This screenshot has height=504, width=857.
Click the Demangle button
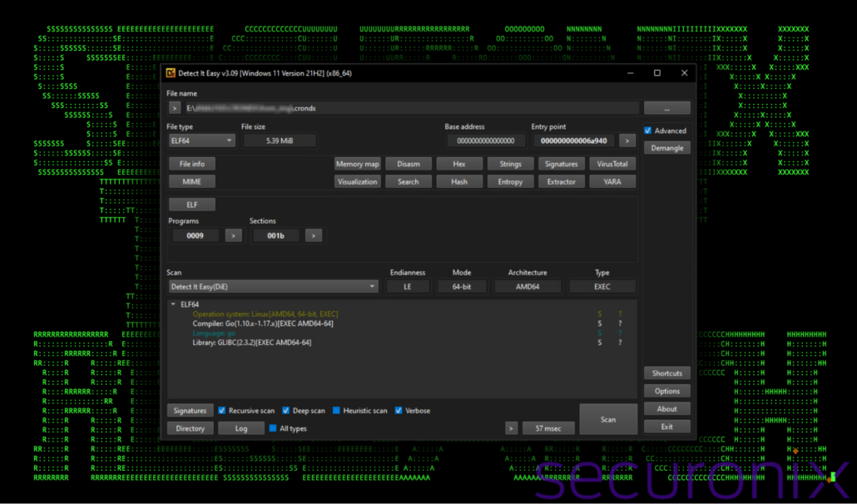pos(666,148)
